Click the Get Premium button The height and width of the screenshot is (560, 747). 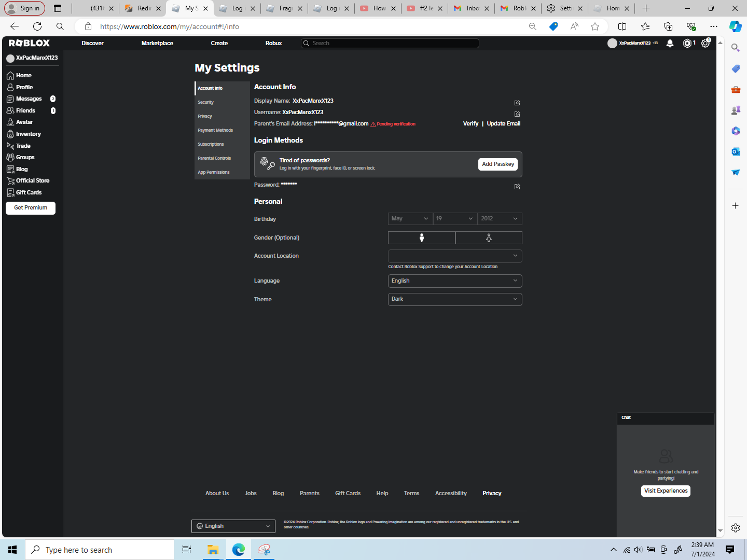(x=31, y=208)
